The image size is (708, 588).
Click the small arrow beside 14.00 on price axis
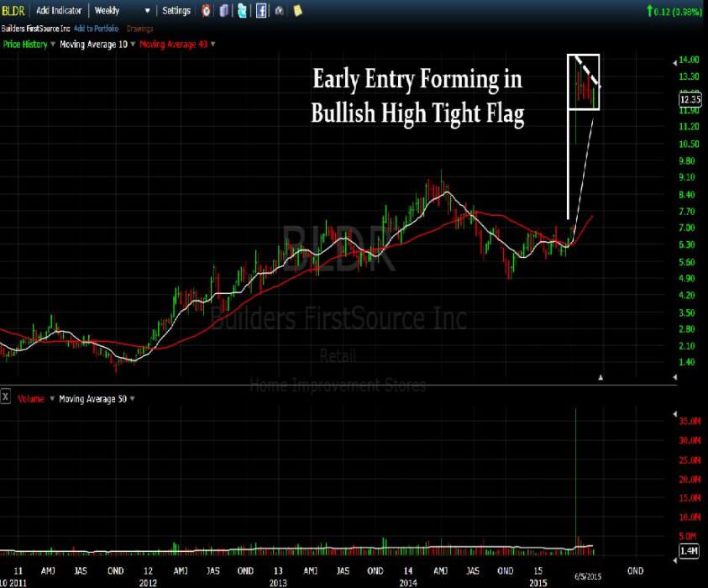(x=675, y=63)
